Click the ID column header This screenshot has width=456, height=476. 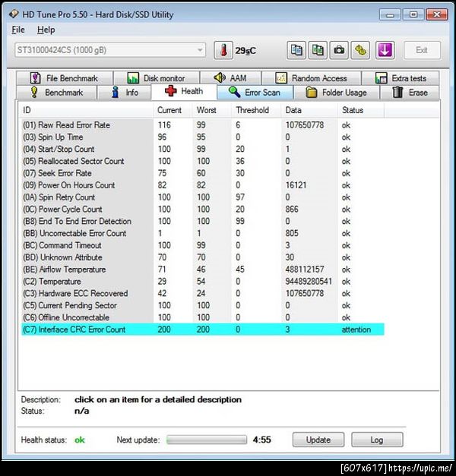pos(87,110)
